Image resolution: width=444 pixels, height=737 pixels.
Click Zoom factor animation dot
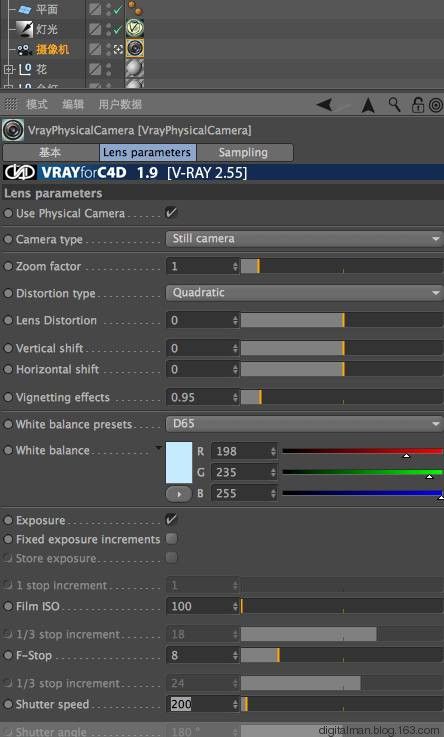click(x=8, y=266)
